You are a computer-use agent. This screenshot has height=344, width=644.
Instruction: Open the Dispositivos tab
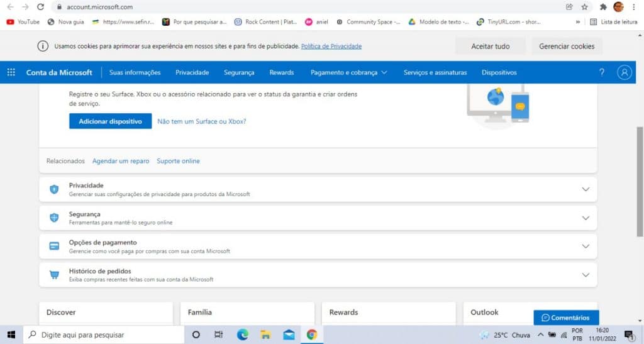[x=499, y=72]
